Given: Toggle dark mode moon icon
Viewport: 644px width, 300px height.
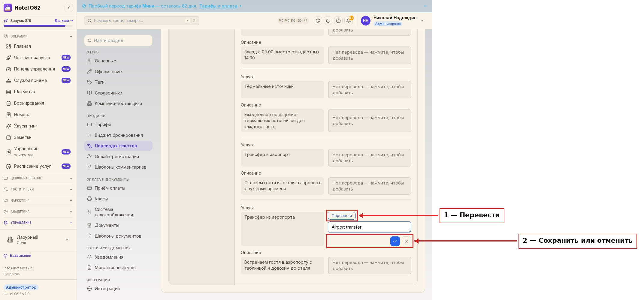Looking at the screenshot, I should pyautogui.click(x=328, y=21).
